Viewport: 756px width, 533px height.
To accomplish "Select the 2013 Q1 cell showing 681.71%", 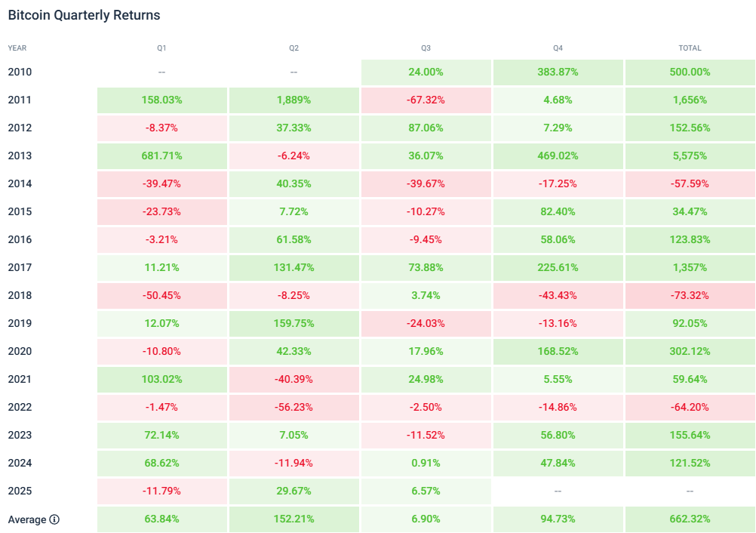I will (161, 156).
